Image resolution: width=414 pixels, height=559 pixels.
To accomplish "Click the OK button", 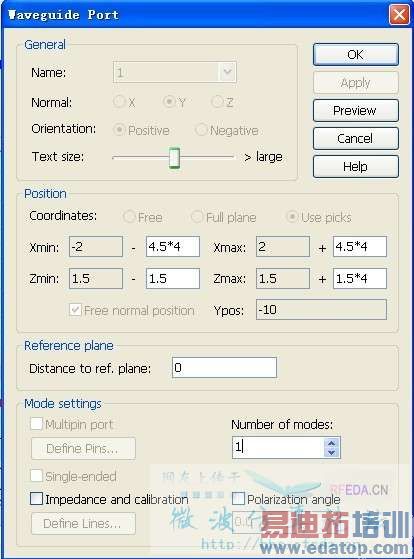I will (356, 55).
